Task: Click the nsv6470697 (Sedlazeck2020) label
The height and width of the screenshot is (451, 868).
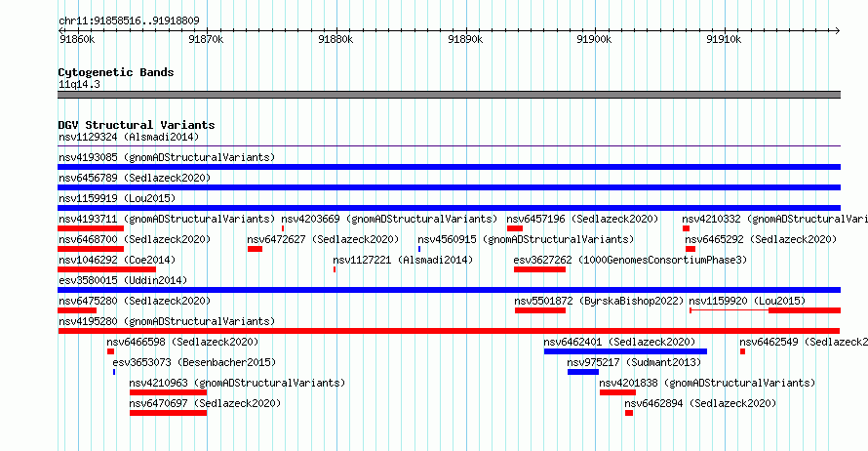Action: click(x=205, y=403)
